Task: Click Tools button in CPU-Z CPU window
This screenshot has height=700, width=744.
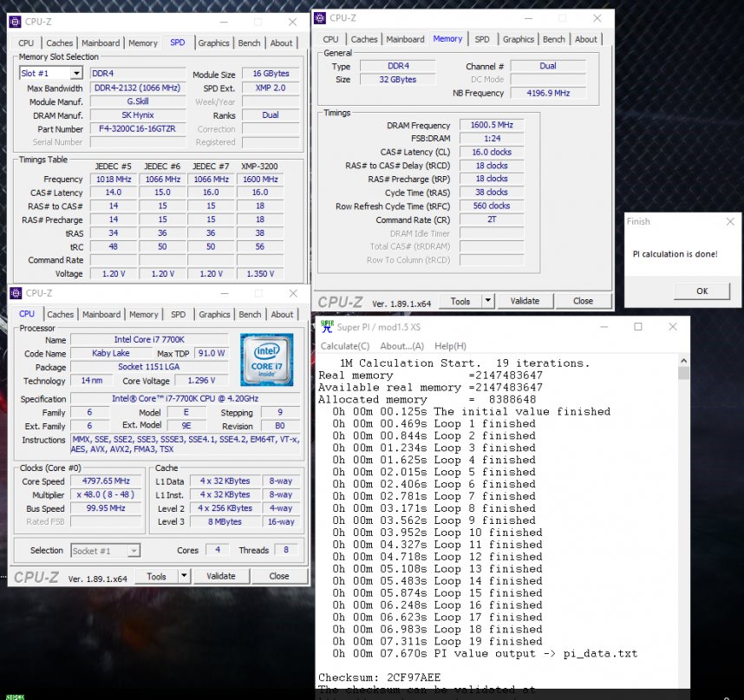Action: click(156, 576)
